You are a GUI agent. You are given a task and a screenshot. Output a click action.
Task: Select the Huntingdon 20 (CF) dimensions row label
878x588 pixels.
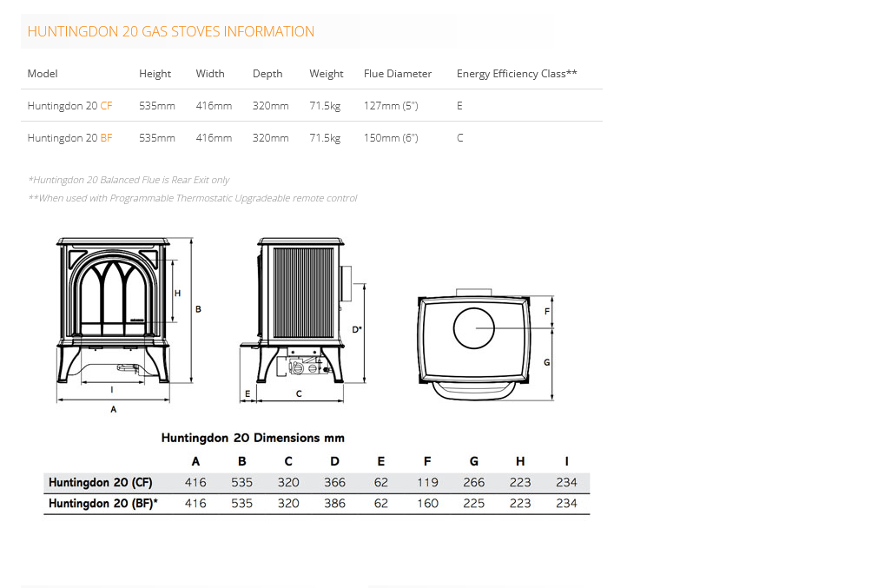101,483
